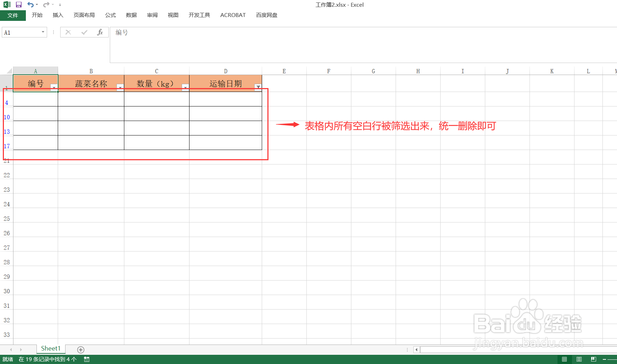Add a new sheet with plus icon
Screen dimensions: 617x364
pos(81,349)
